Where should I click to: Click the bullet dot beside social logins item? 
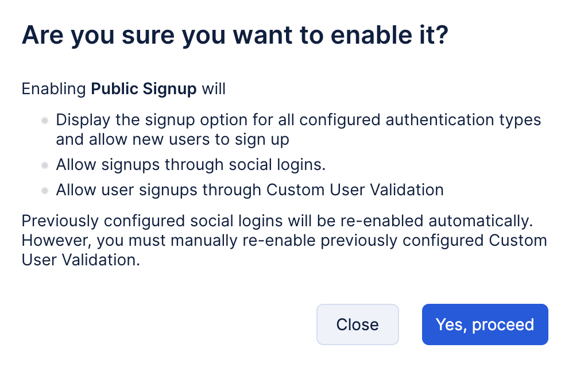click(x=44, y=165)
